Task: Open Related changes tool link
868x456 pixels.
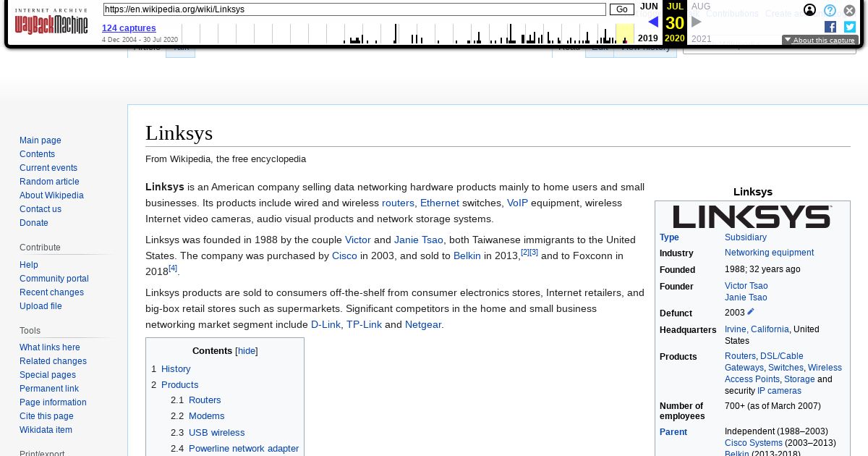Action: (53, 361)
